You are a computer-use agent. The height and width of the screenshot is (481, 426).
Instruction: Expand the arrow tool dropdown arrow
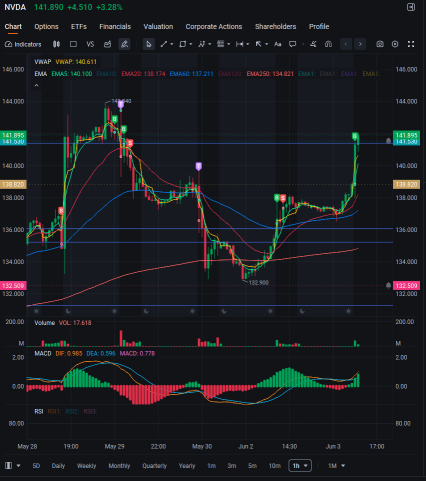point(267,44)
